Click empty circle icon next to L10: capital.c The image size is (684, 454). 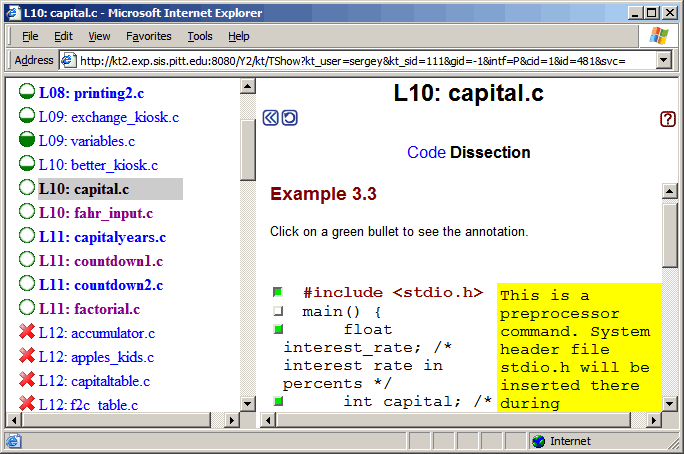tap(27, 188)
